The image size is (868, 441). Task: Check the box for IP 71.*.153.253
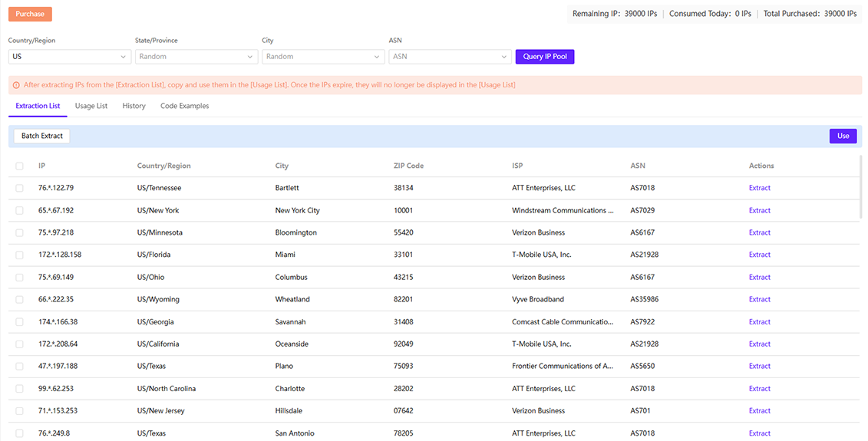click(19, 410)
